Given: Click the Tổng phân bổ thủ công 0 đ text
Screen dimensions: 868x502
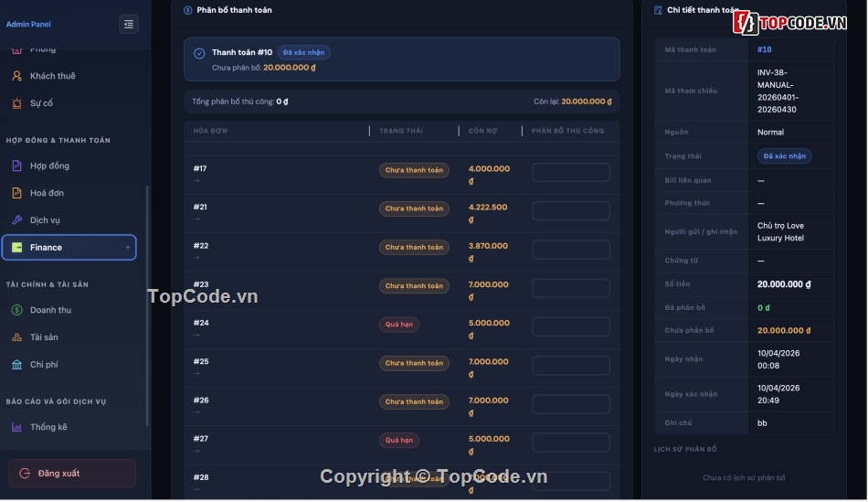Looking at the screenshot, I should coord(239,101).
